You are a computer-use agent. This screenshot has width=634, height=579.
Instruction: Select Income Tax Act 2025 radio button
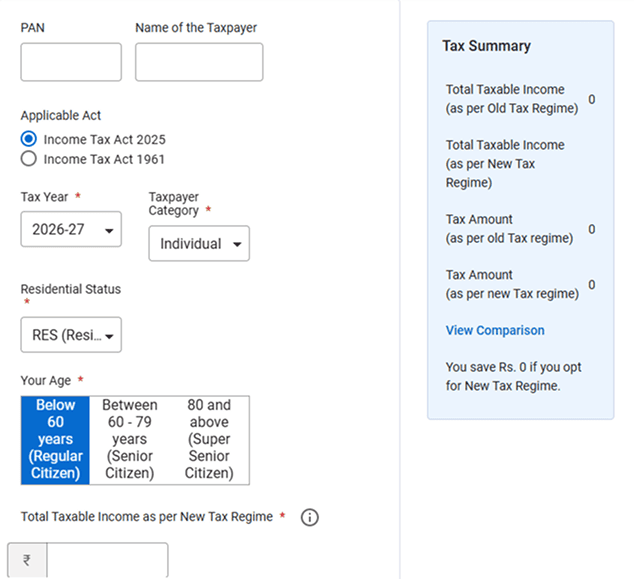29,139
